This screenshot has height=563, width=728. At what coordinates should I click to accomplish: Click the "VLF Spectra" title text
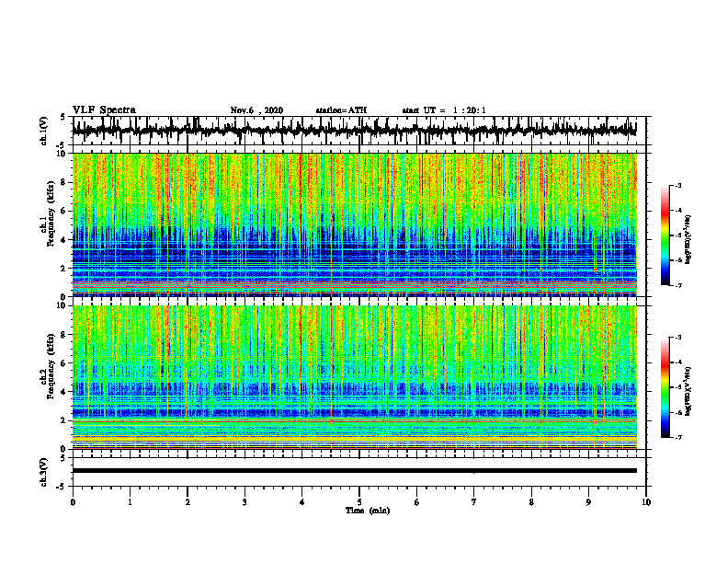click(104, 110)
